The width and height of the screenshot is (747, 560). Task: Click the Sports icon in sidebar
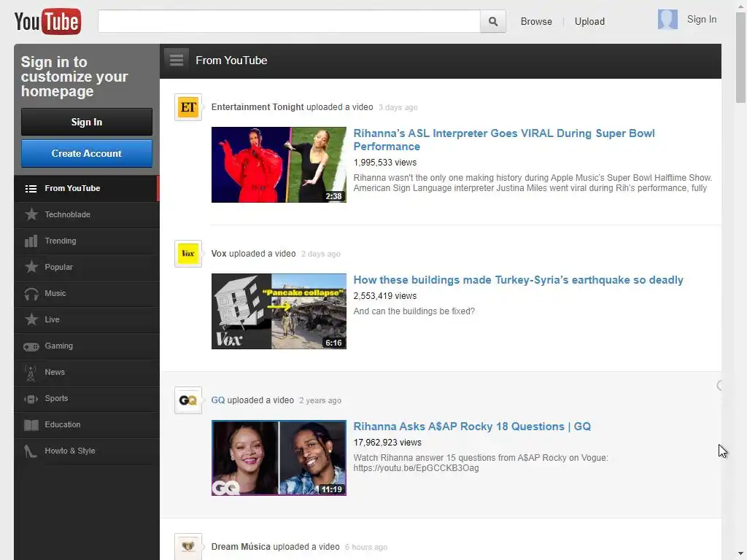(31, 399)
